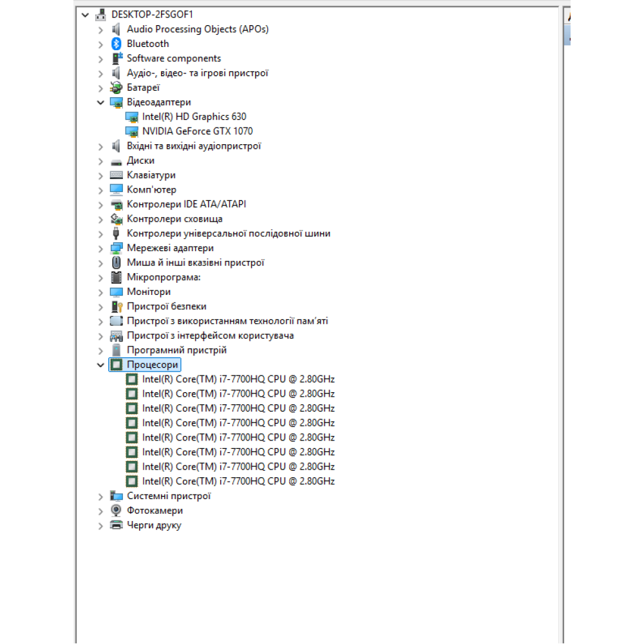Expand the Монітори node

pyautogui.click(x=100, y=292)
